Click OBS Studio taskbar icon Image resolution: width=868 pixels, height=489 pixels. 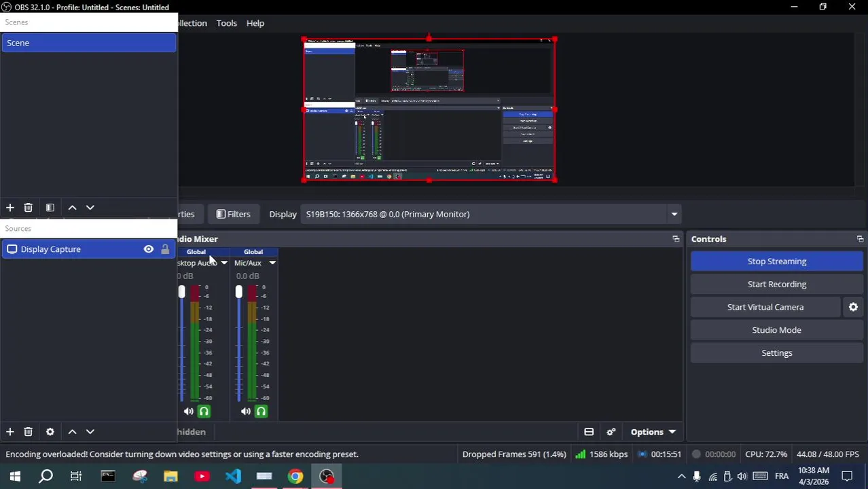click(327, 477)
